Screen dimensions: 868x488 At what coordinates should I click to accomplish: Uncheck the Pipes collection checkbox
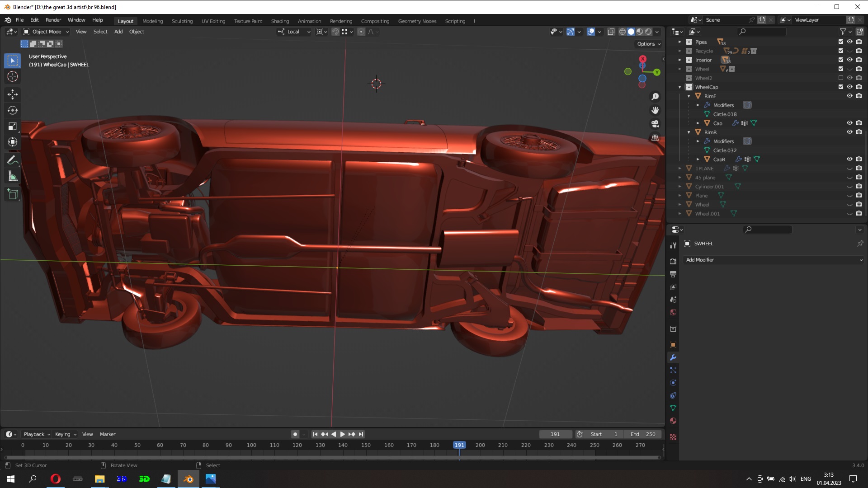(x=841, y=42)
